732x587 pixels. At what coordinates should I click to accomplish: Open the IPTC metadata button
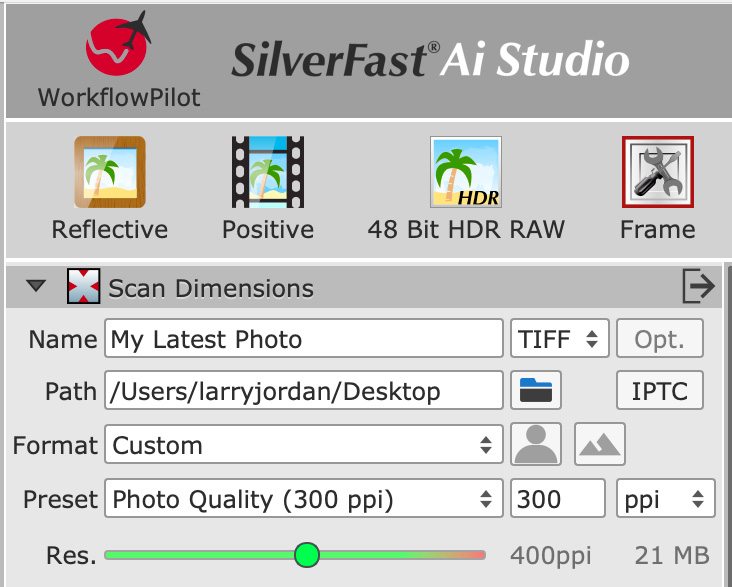pyautogui.click(x=660, y=390)
